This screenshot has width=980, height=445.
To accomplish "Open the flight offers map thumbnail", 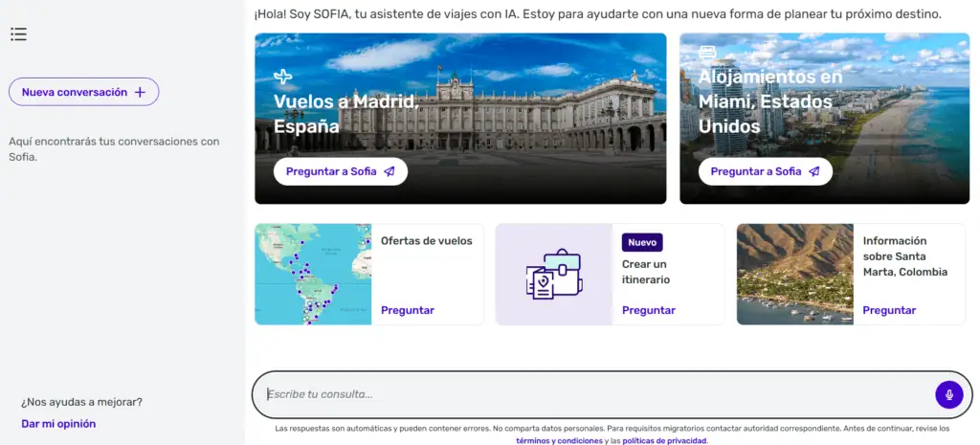I will click(x=313, y=275).
